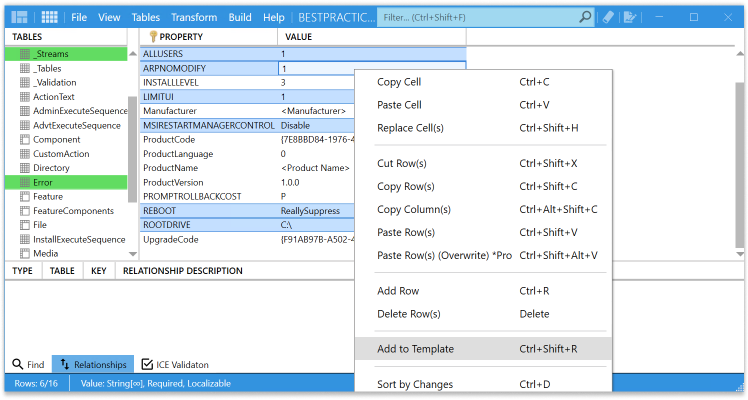Click the _Tables table icon

(x=25, y=68)
